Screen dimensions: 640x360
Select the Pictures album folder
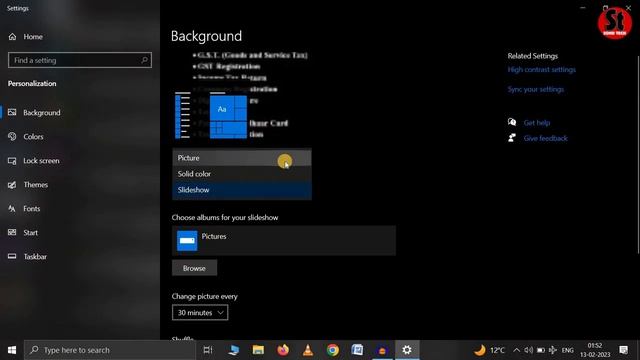(x=284, y=240)
